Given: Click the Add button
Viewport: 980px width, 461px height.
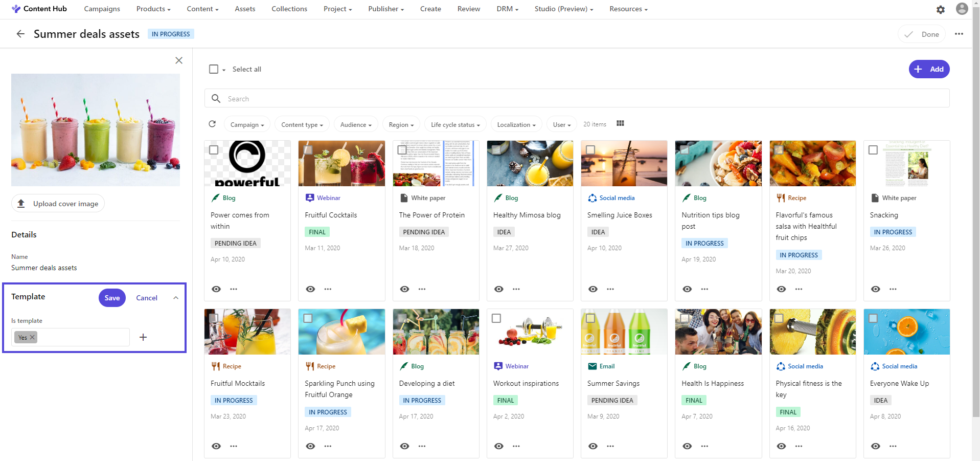Looking at the screenshot, I should 929,69.
